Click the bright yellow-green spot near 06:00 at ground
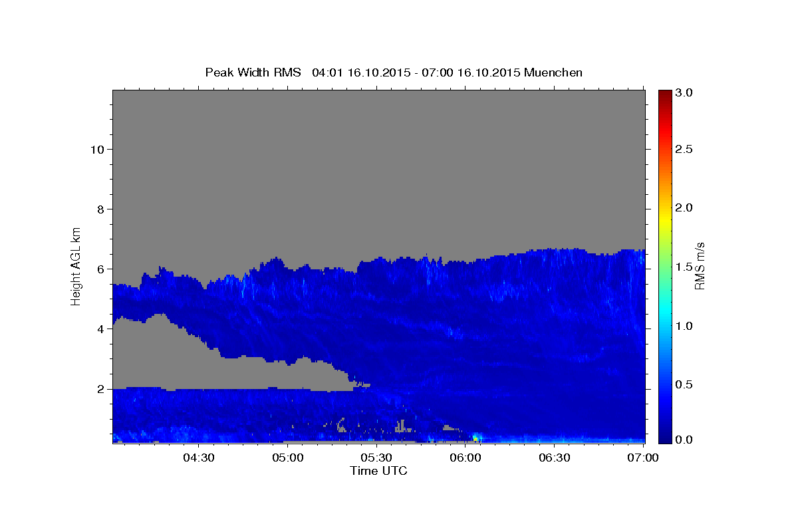798x532 pixels. [475, 438]
